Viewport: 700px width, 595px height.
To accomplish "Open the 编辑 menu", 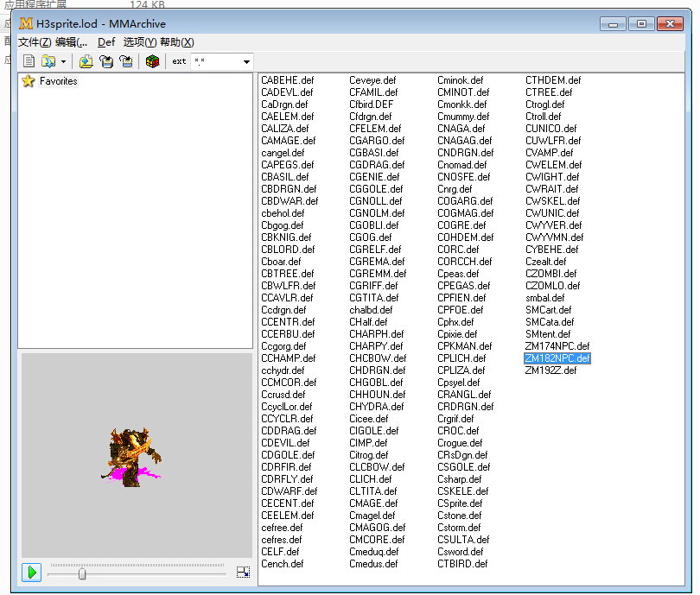I will (x=72, y=42).
